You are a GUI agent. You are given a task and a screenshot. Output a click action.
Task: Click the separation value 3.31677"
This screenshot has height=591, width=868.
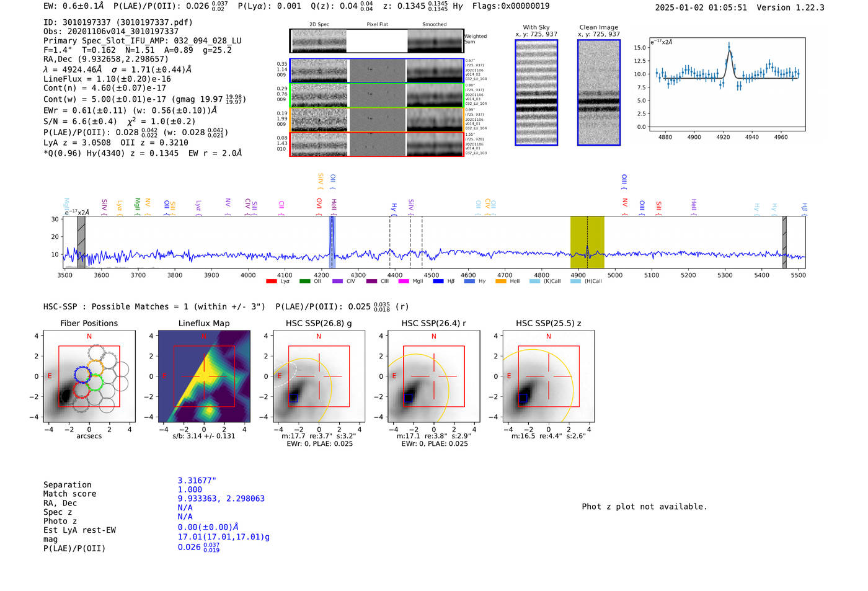coord(197,481)
